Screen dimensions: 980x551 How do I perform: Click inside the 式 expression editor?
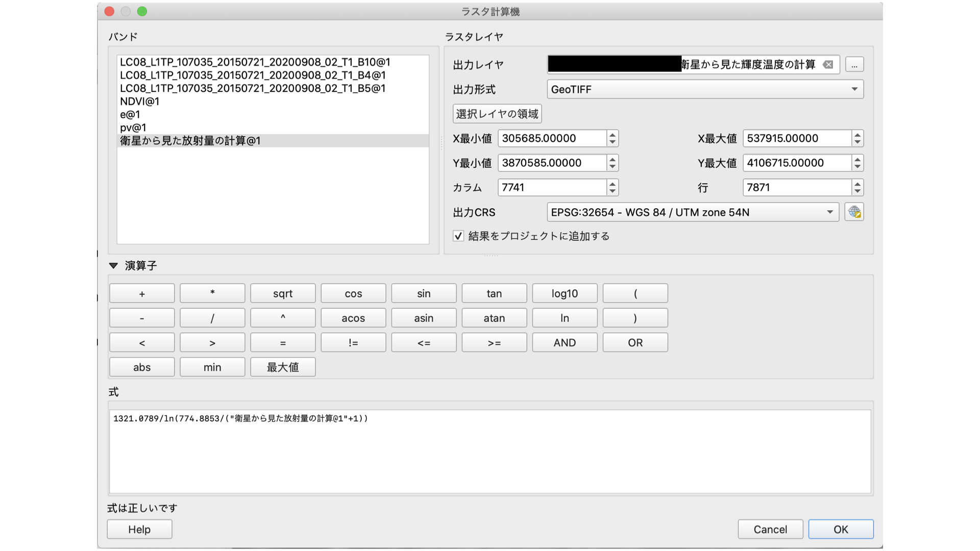click(490, 452)
